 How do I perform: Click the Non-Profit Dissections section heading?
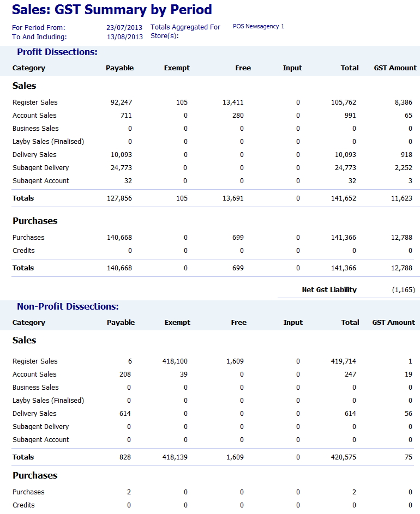click(x=68, y=306)
